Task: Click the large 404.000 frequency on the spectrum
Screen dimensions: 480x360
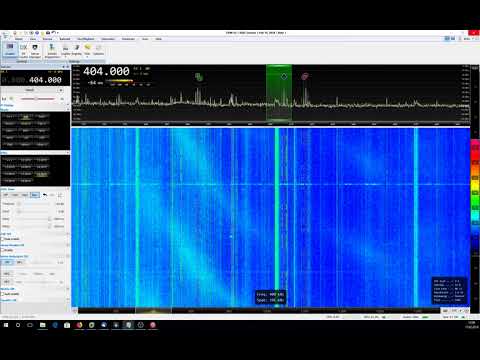Action: coord(106,71)
